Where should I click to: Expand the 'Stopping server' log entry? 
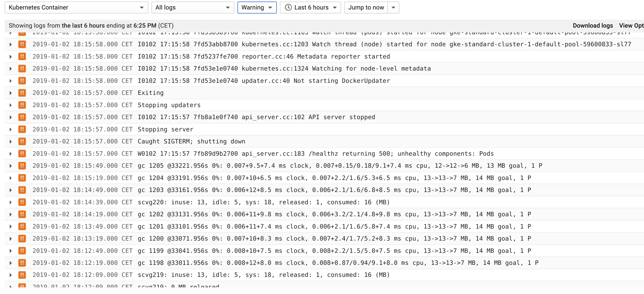pos(10,129)
